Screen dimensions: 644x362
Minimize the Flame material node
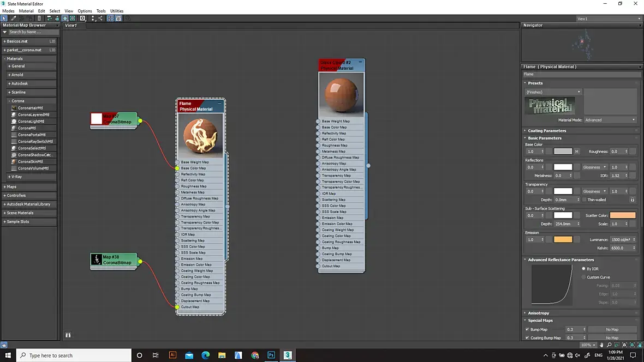[x=219, y=103]
